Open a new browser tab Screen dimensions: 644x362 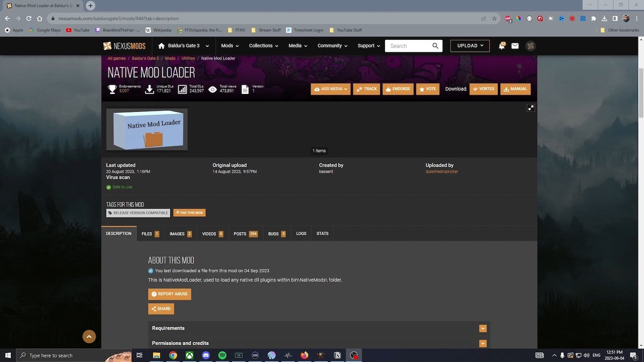click(90, 5)
